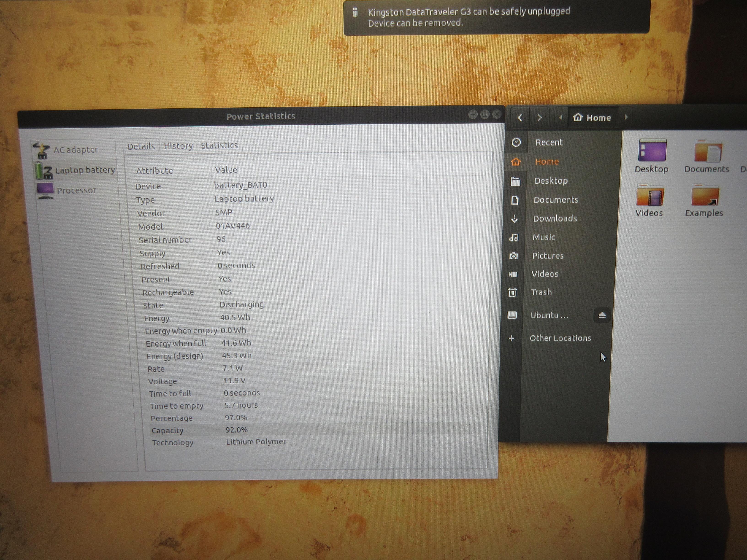Select Laptop battery device icon
The width and height of the screenshot is (747, 560).
(x=44, y=170)
